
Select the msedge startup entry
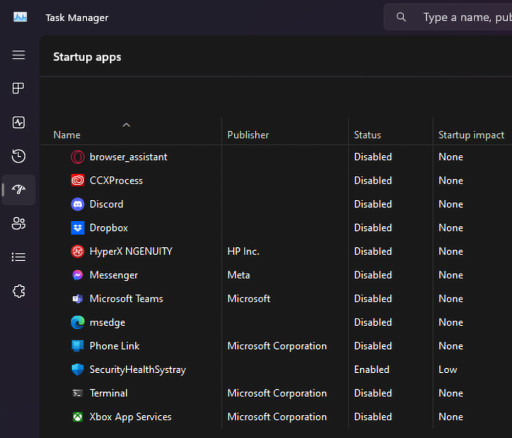tap(107, 322)
